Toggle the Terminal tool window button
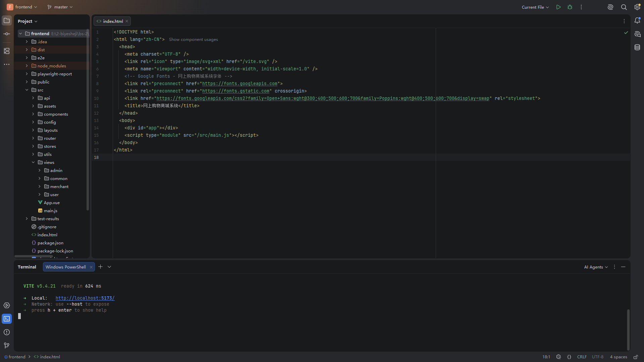This screenshot has width=644, height=362. (x=7, y=319)
